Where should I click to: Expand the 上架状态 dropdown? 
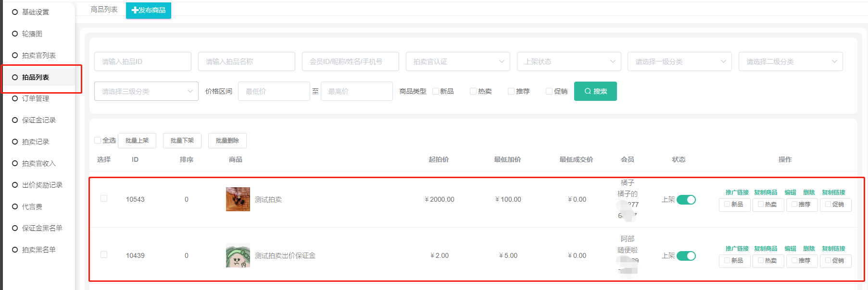568,61
